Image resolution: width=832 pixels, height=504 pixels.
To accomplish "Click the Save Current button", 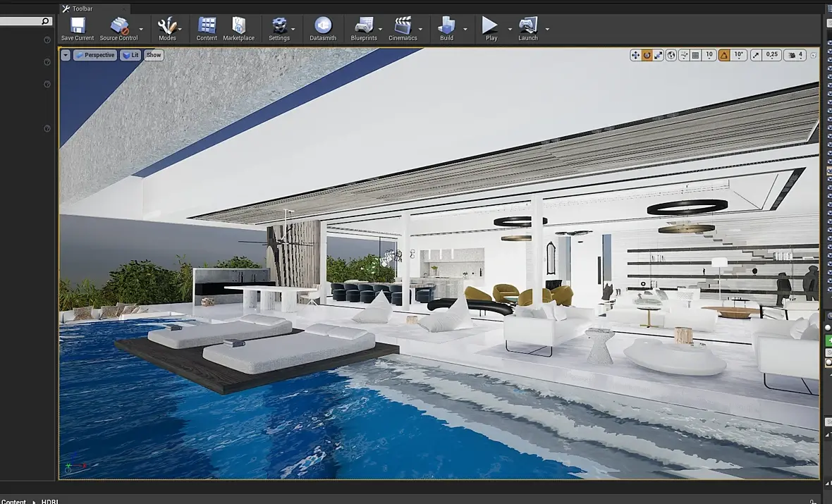I will [x=78, y=29].
